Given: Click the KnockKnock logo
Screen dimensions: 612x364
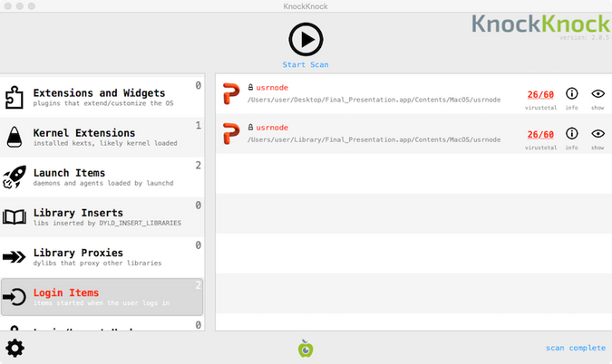Looking at the screenshot, I should 540,24.
